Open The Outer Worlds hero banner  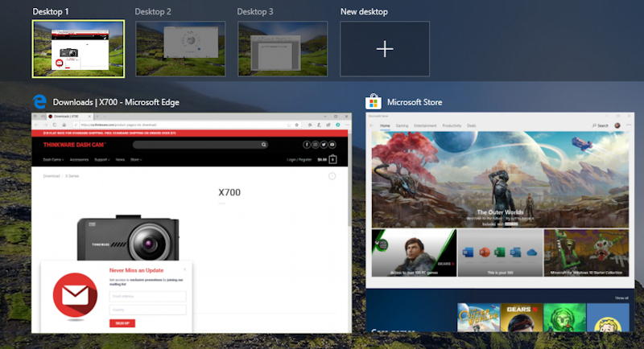click(x=500, y=179)
